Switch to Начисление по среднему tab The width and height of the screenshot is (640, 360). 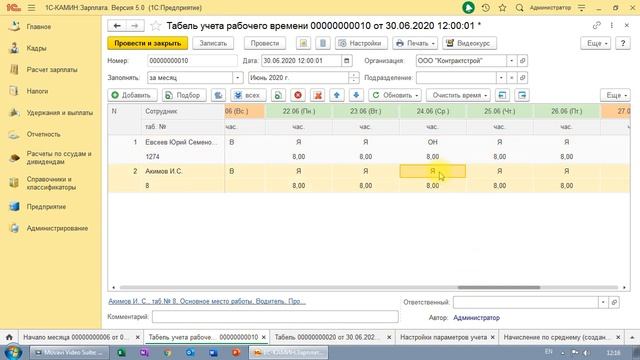557,337
